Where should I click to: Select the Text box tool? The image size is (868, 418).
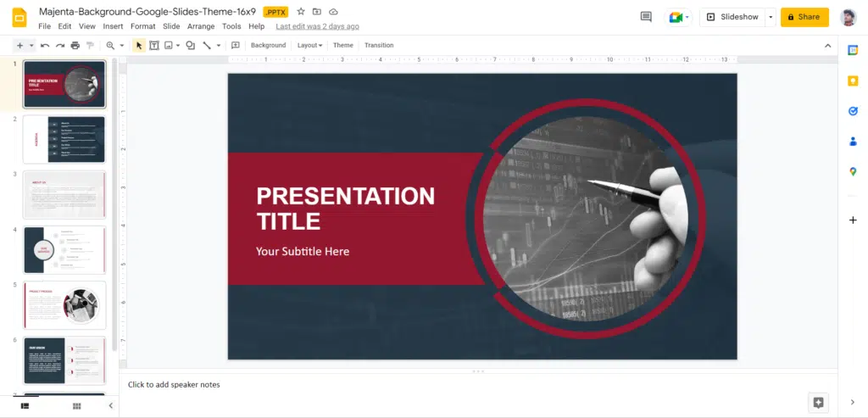point(154,45)
